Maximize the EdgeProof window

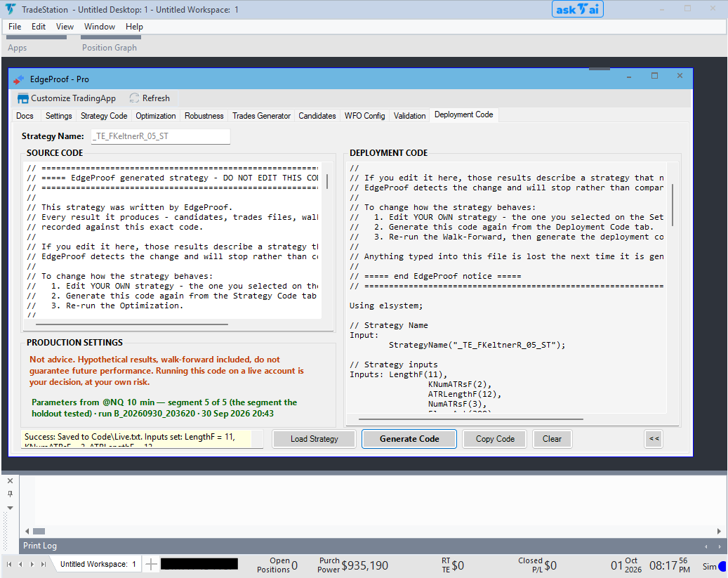[x=655, y=76]
